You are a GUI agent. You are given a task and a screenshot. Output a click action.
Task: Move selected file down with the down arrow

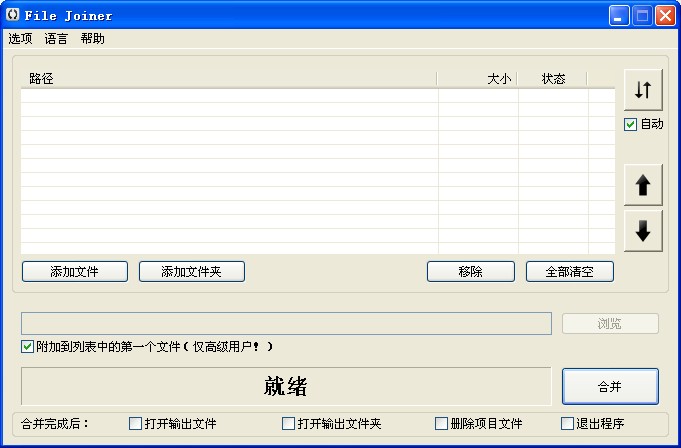[x=643, y=231]
